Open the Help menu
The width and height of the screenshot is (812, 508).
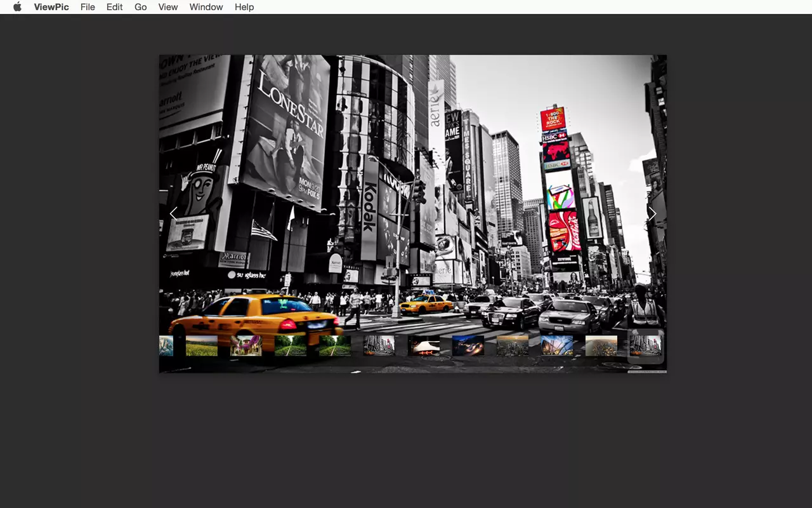click(244, 7)
